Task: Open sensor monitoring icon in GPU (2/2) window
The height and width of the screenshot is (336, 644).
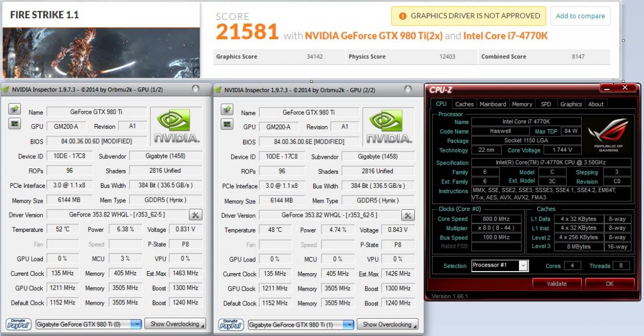Action: (x=227, y=124)
